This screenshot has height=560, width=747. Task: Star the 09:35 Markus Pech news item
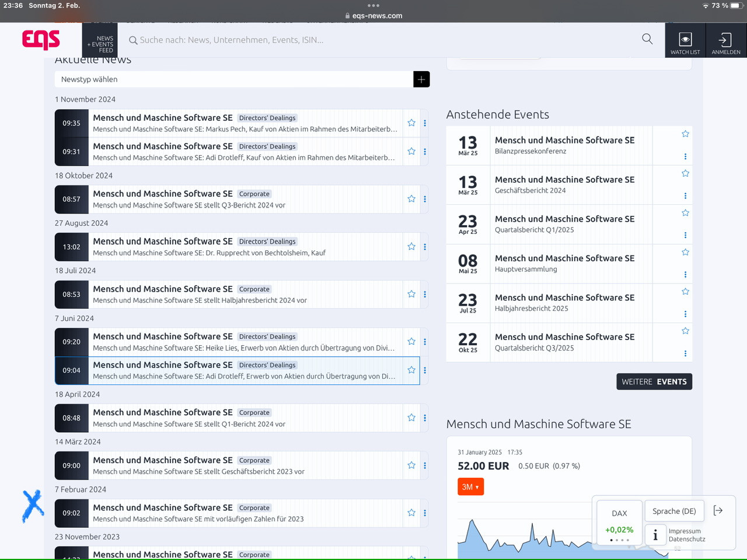pos(411,123)
